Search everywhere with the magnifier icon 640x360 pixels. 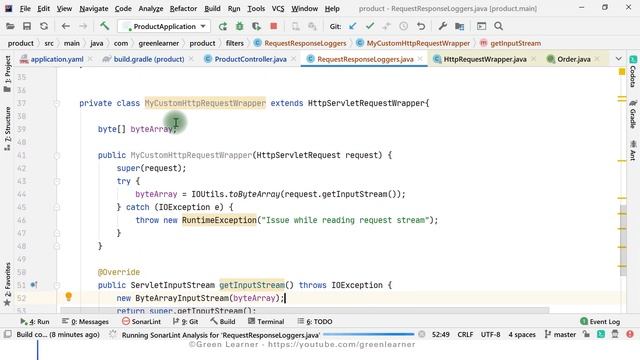[498, 27]
